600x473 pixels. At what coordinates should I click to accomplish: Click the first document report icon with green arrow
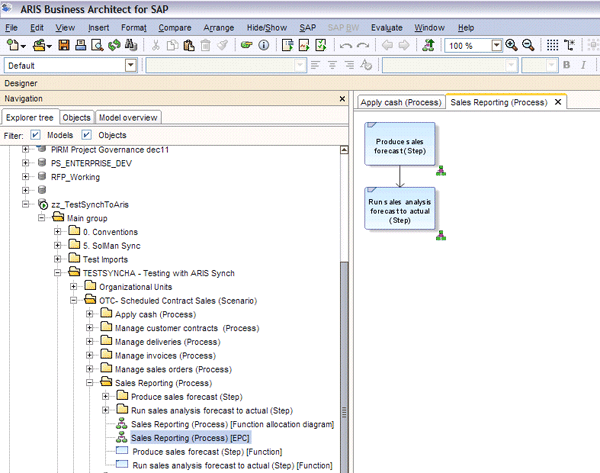tap(287, 45)
